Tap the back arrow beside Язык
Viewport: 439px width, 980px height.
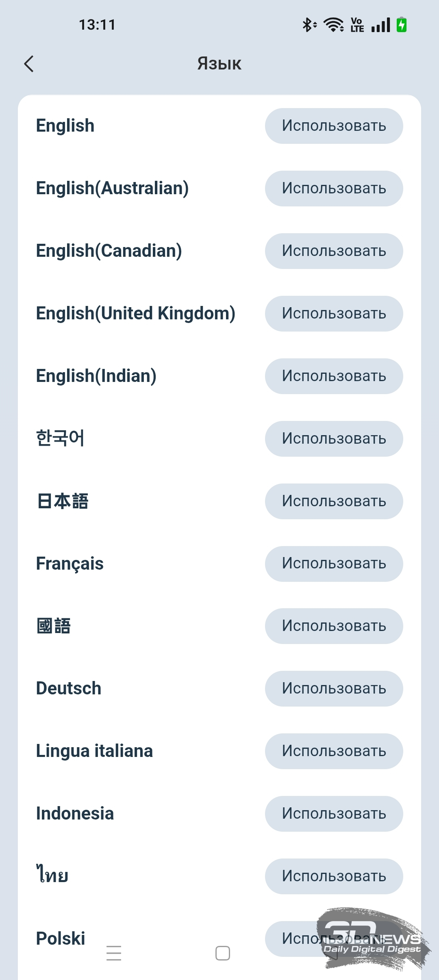tap(29, 64)
